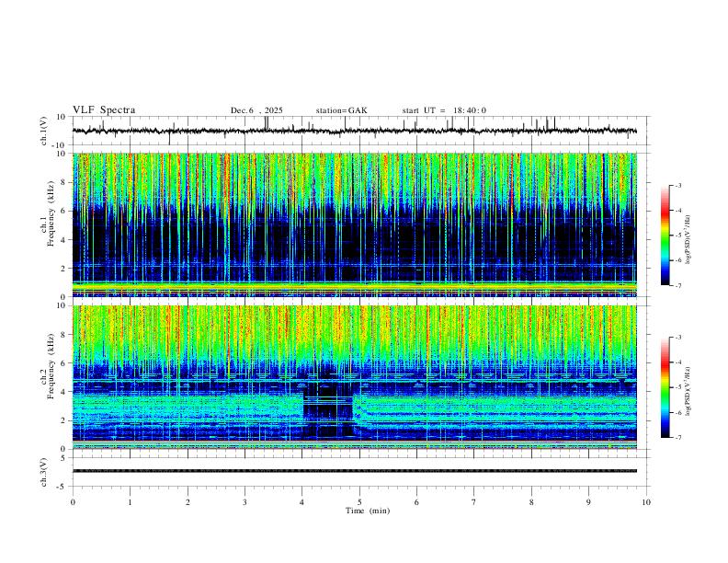The width and height of the screenshot is (728, 563).
Task: Click the "Time (min)" x-axis label
Action: tap(368, 511)
